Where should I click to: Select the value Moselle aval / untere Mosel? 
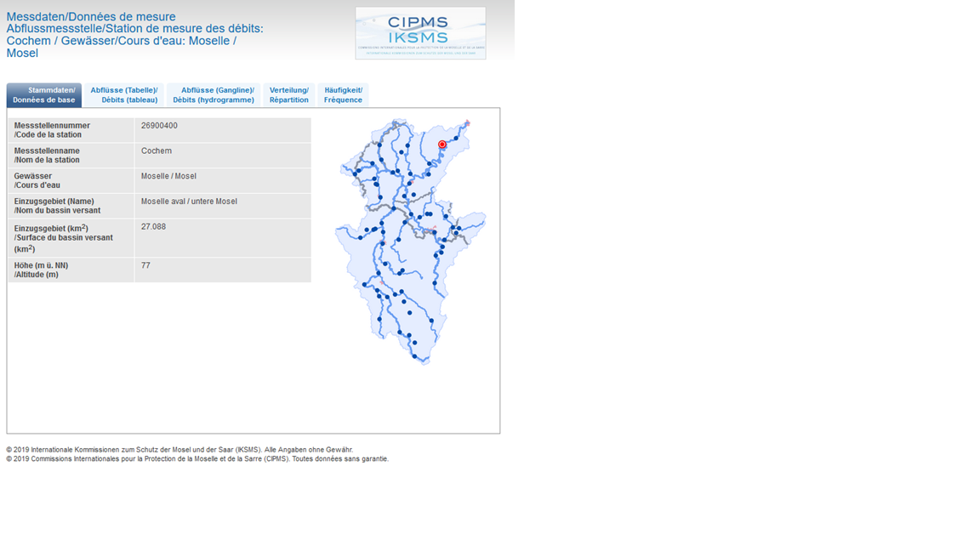pyautogui.click(x=189, y=202)
